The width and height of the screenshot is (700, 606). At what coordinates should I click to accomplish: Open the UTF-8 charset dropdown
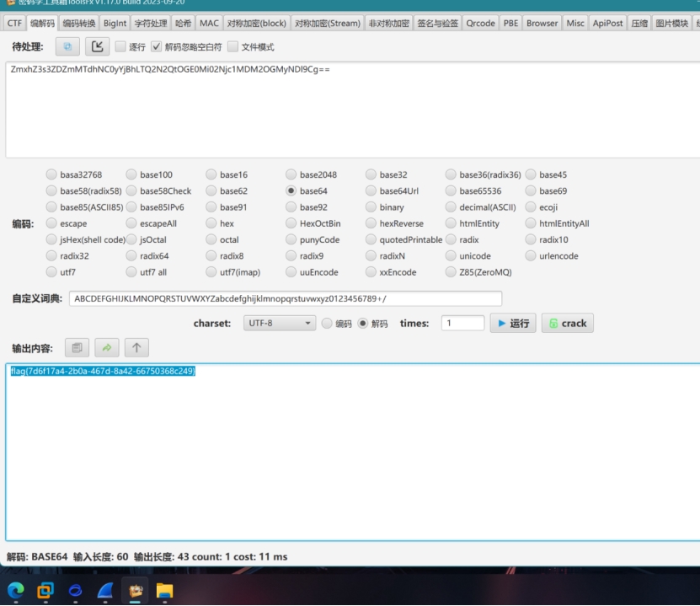(x=280, y=323)
